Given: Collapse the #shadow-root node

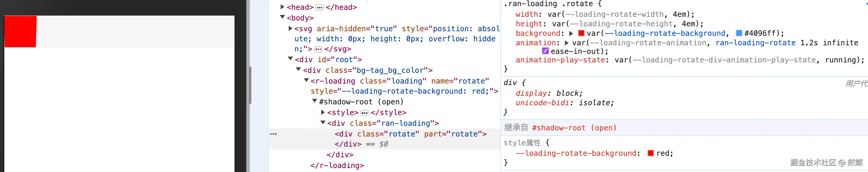Looking at the screenshot, I should pyautogui.click(x=314, y=101).
